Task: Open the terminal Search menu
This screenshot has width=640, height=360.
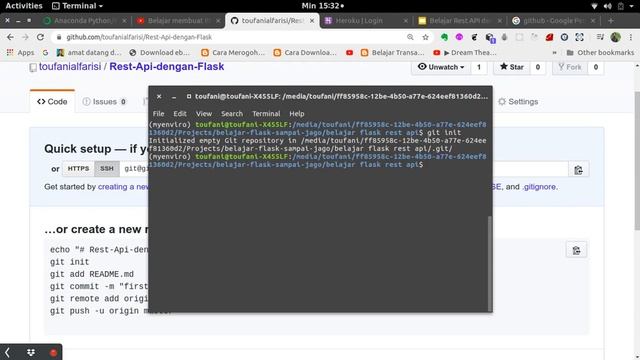Action: [x=232, y=114]
